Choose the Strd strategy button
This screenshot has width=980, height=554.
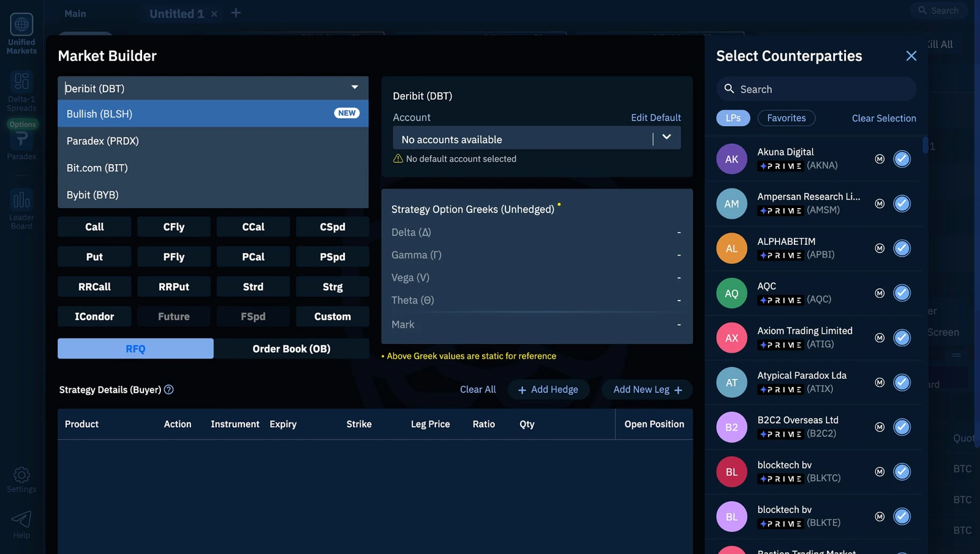tap(253, 286)
